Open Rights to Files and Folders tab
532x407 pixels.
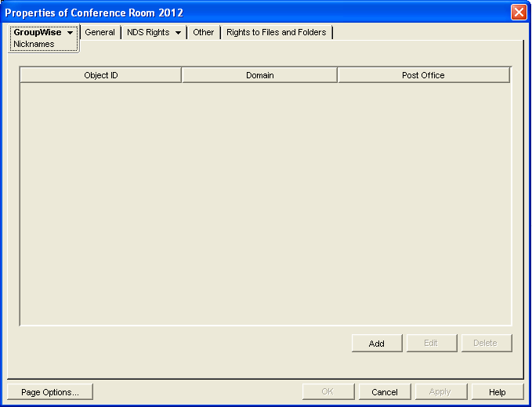(x=276, y=33)
